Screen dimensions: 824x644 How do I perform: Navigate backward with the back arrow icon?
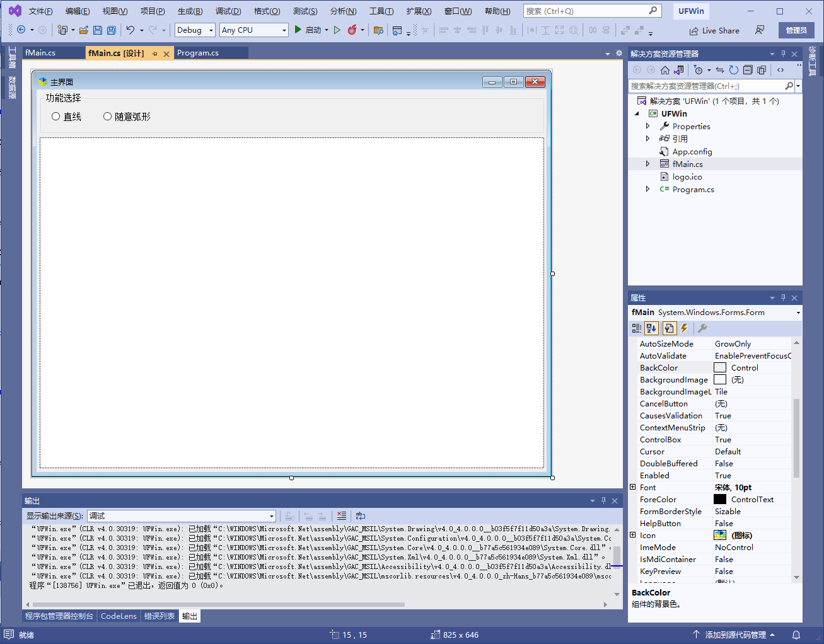tap(21, 30)
